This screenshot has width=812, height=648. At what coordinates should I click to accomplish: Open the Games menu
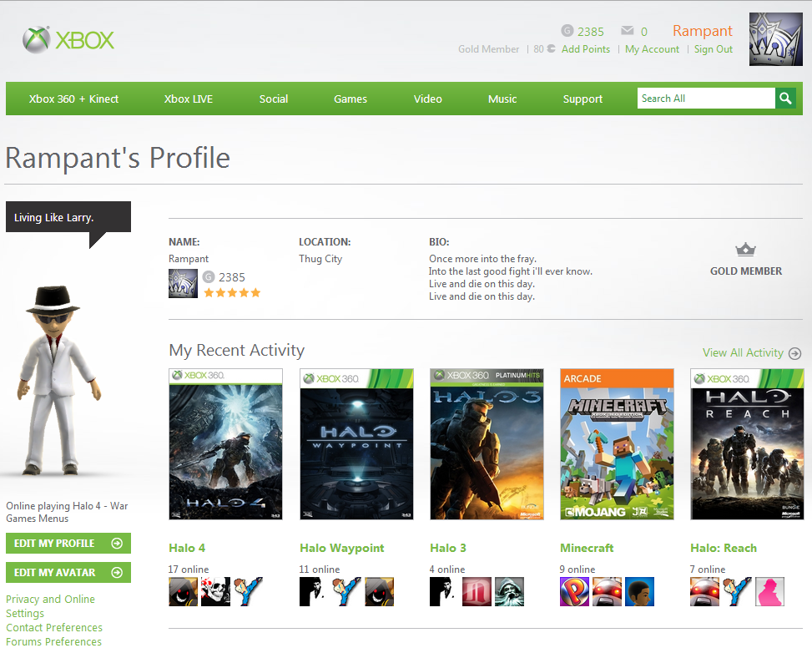350,99
